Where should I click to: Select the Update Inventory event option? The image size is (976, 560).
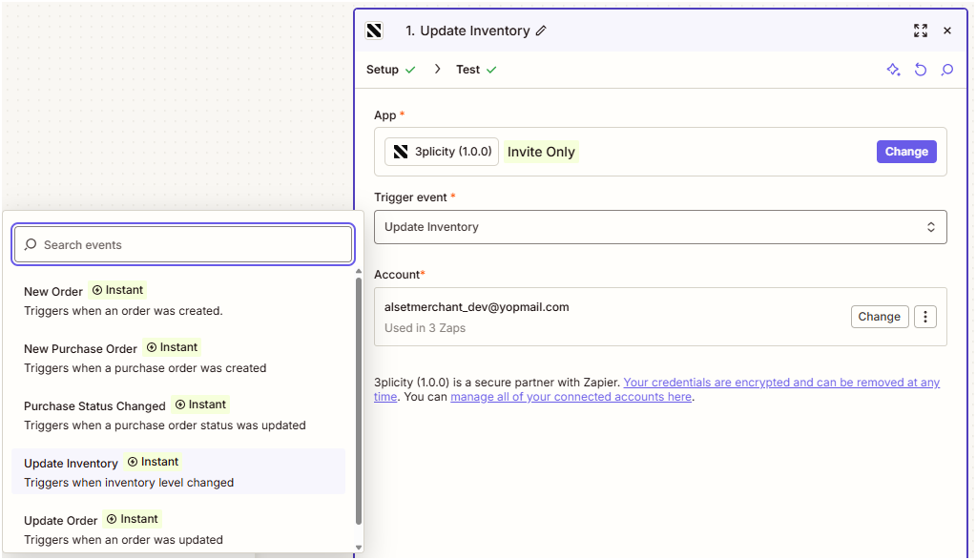tap(178, 471)
